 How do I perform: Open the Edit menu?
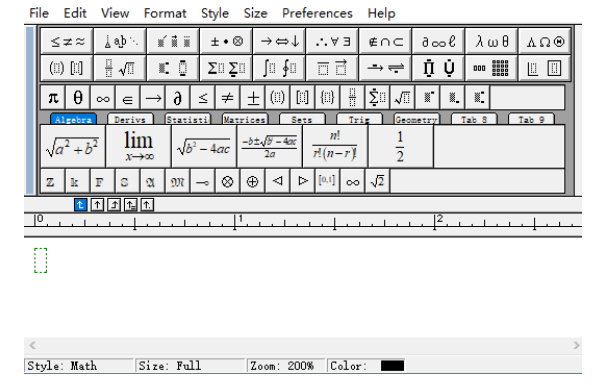[x=75, y=13]
